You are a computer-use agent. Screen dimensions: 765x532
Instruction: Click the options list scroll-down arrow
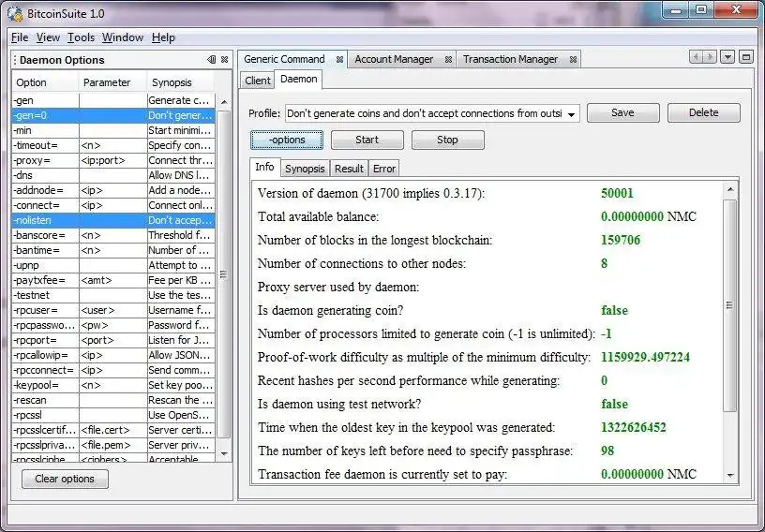click(x=224, y=453)
